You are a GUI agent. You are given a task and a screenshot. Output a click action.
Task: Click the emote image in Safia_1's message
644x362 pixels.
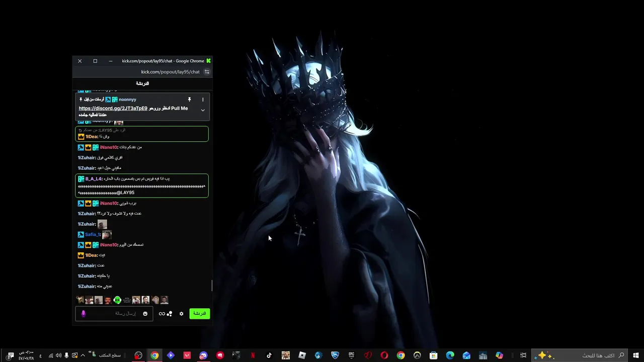[x=106, y=235]
